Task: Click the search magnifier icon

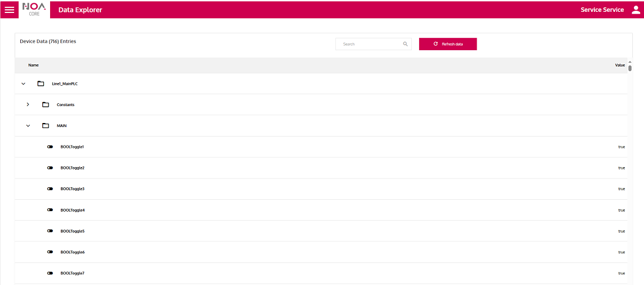Action: (x=405, y=44)
